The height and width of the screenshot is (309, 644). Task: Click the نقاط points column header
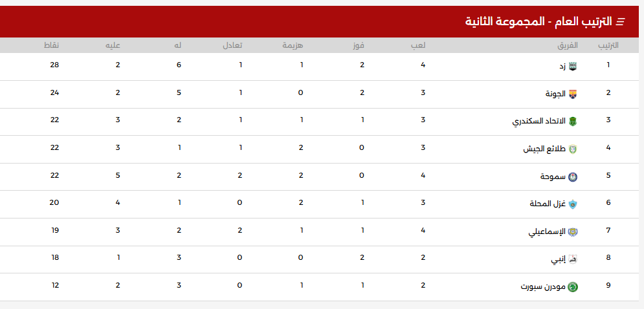(51, 45)
